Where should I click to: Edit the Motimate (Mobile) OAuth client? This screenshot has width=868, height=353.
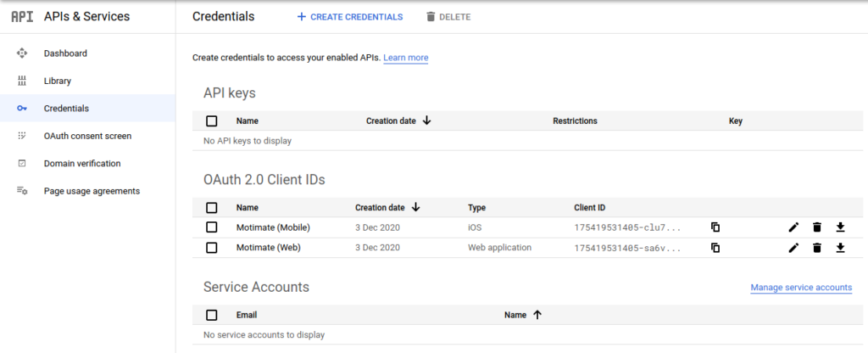[x=793, y=227]
